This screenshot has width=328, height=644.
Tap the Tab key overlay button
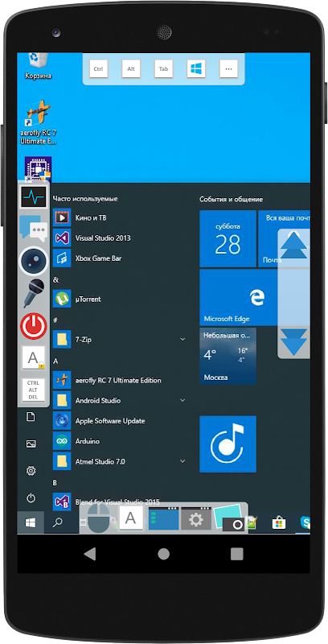tap(163, 69)
